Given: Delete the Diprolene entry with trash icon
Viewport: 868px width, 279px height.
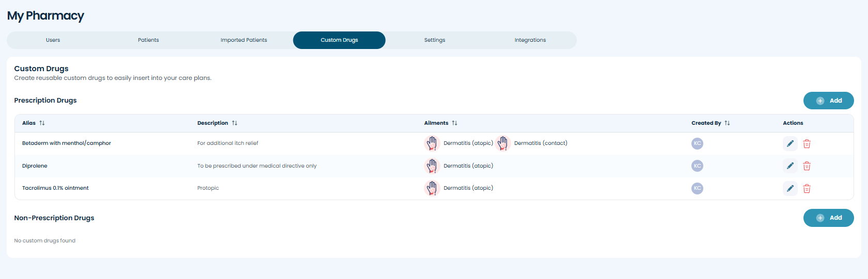Looking at the screenshot, I should pyautogui.click(x=807, y=166).
